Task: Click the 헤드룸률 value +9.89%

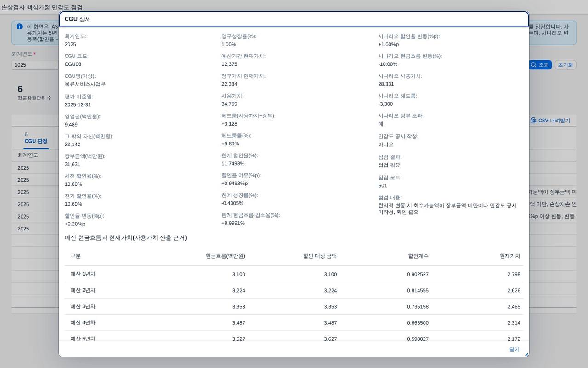Action: tap(230, 144)
